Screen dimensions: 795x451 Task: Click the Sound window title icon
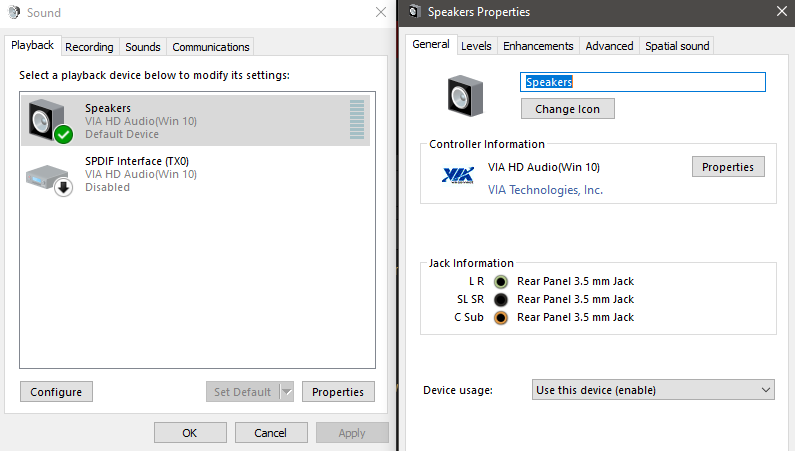[14, 12]
